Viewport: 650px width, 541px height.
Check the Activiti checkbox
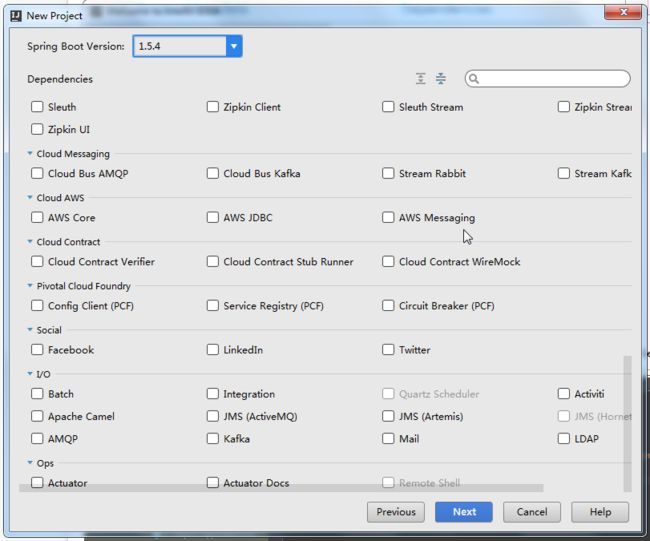564,393
